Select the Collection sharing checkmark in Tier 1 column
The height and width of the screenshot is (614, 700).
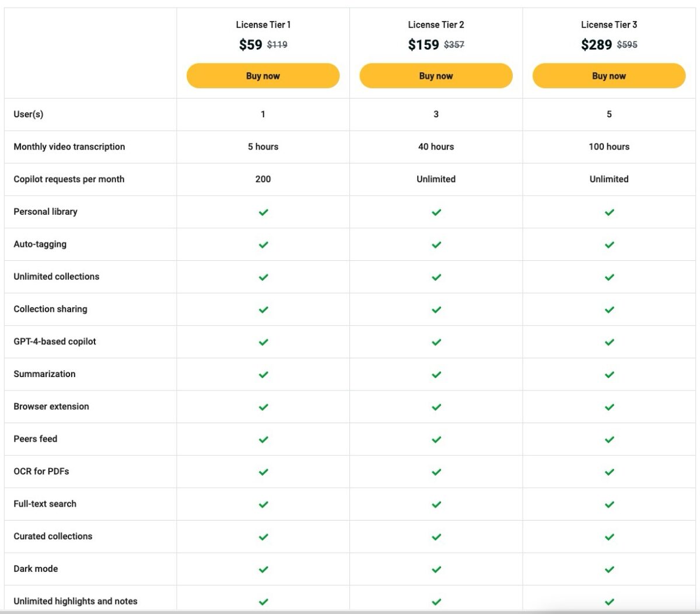262,309
